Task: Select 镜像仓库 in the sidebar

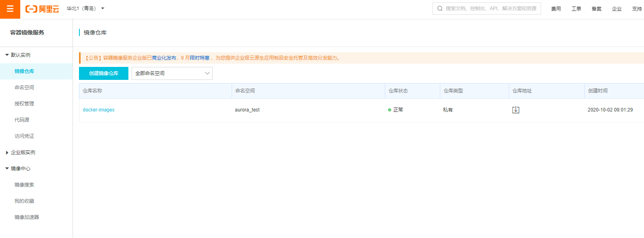Action: pos(36,71)
